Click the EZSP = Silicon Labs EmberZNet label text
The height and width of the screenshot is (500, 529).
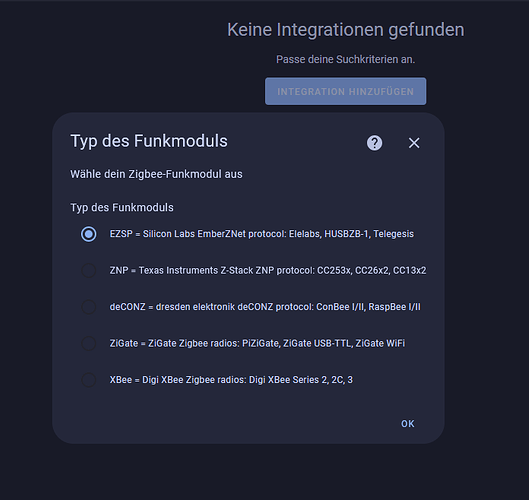[261, 234]
